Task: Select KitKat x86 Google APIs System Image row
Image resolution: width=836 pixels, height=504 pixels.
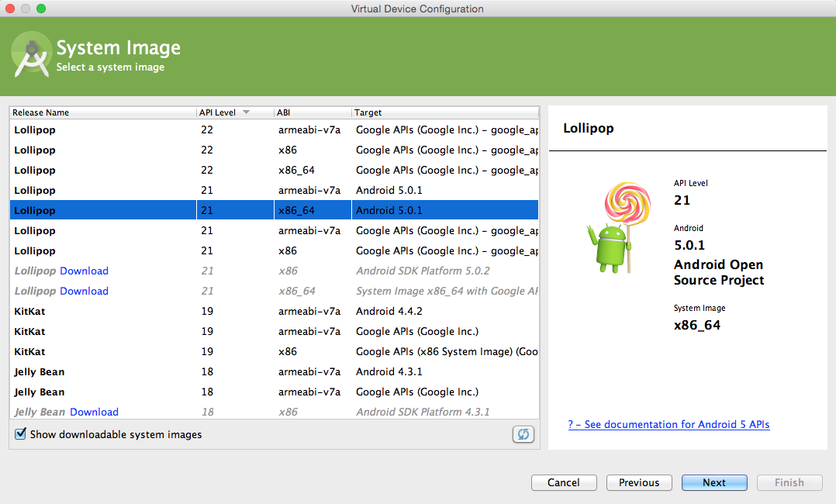Action: click(274, 352)
